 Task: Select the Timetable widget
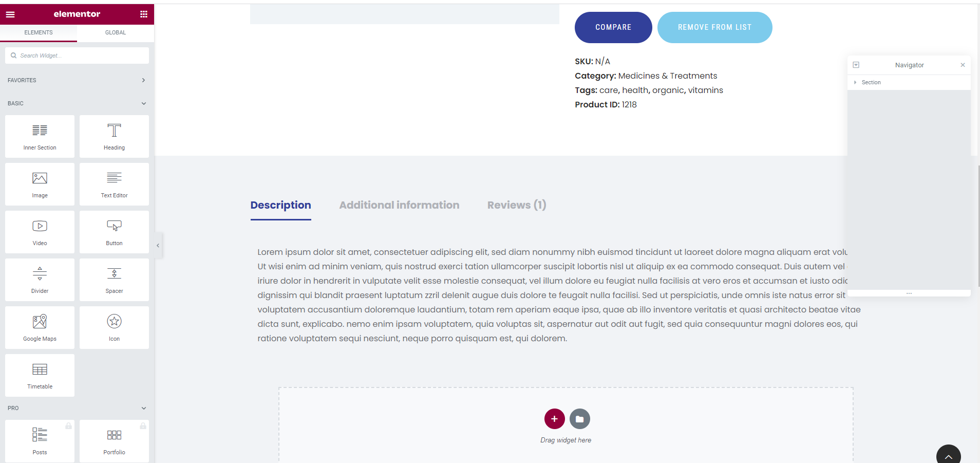click(x=40, y=376)
